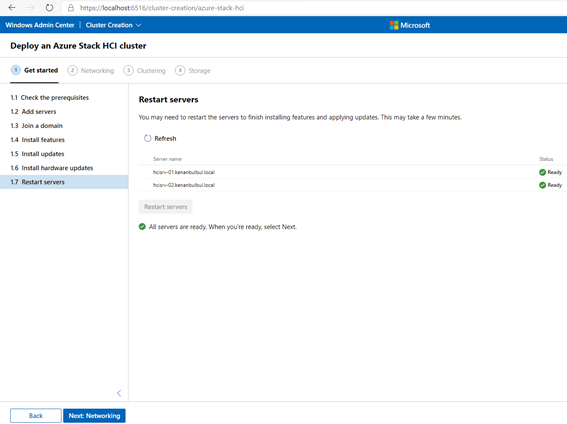Click the browser address bar URL
Viewport: 567px width, 424px height.
(162, 8)
